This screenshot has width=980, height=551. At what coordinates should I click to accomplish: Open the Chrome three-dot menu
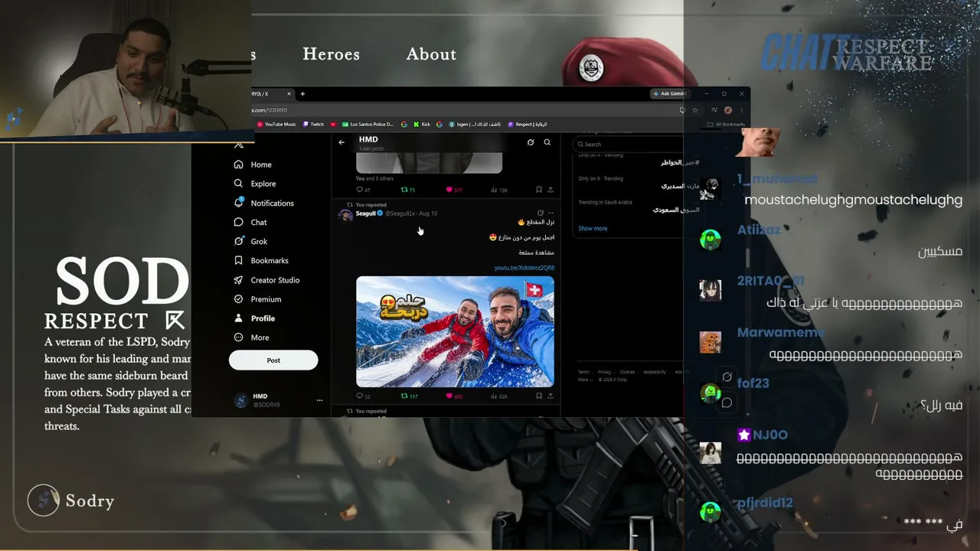click(x=741, y=110)
